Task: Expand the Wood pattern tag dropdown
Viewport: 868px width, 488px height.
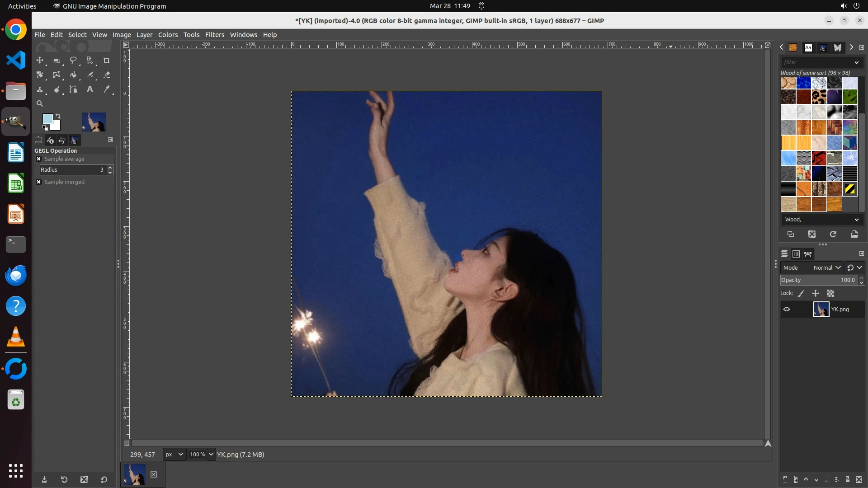Action: click(x=856, y=220)
